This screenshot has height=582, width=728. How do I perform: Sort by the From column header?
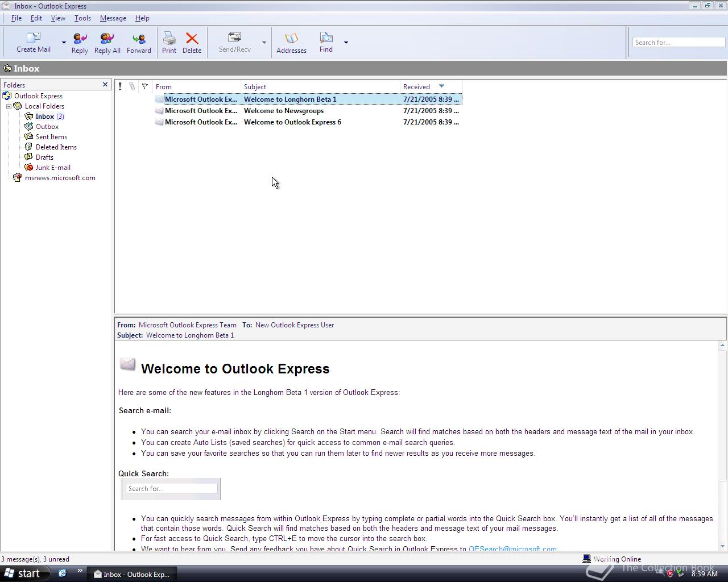point(197,86)
